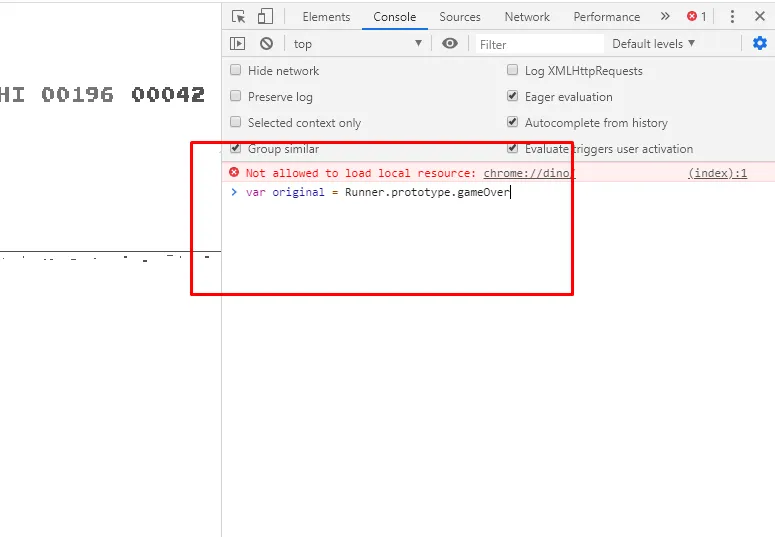Image resolution: width=775 pixels, height=537 pixels.
Task: Enable Hide network checkbox
Action: point(236,70)
